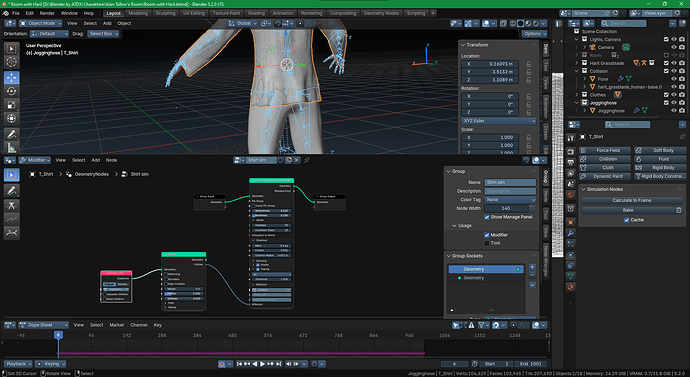Pin the Shirt sim node tree
This screenshot has height=377, width=690.
point(307,160)
